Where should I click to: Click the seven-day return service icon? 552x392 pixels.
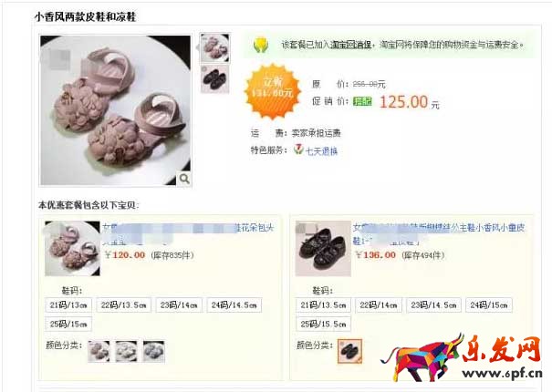[x=298, y=150]
